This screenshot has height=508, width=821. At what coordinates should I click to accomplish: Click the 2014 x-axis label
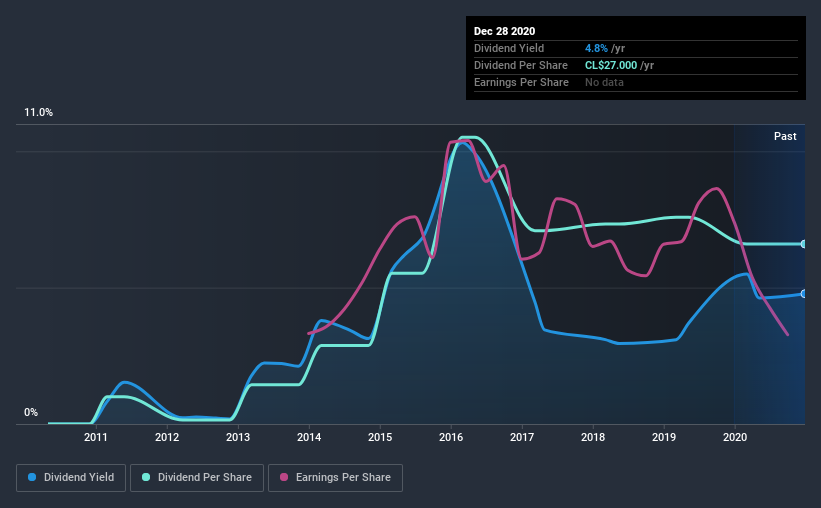click(x=309, y=437)
